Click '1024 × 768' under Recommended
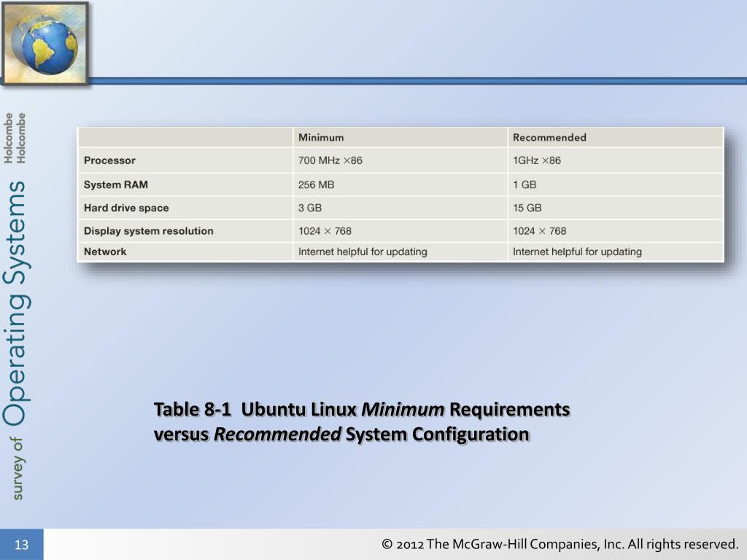 pyautogui.click(x=539, y=231)
